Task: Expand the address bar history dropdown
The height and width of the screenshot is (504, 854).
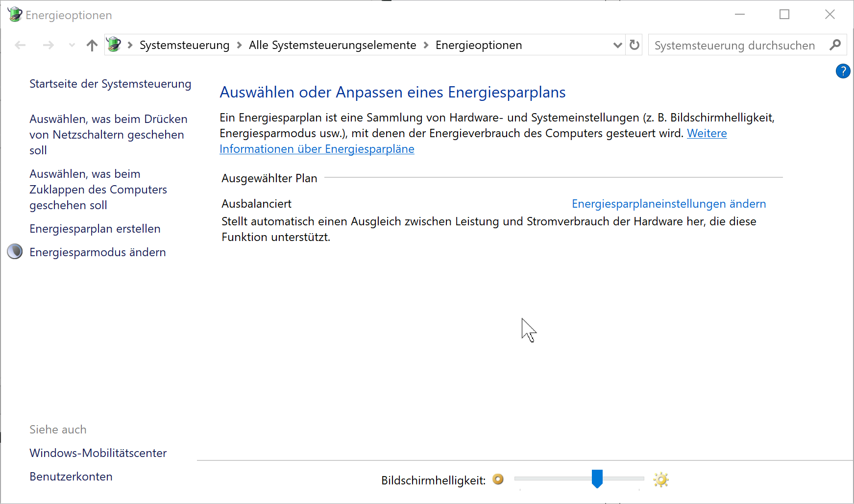Action: click(x=617, y=45)
